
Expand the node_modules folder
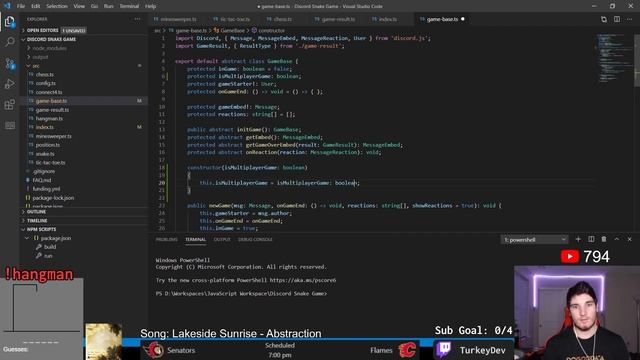pos(49,48)
